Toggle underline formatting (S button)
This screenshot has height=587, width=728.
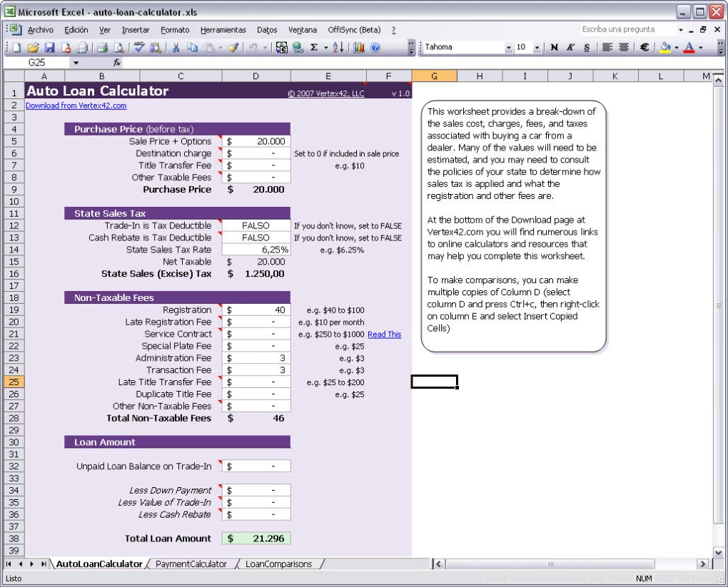pyautogui.click(x=587, y=48)
